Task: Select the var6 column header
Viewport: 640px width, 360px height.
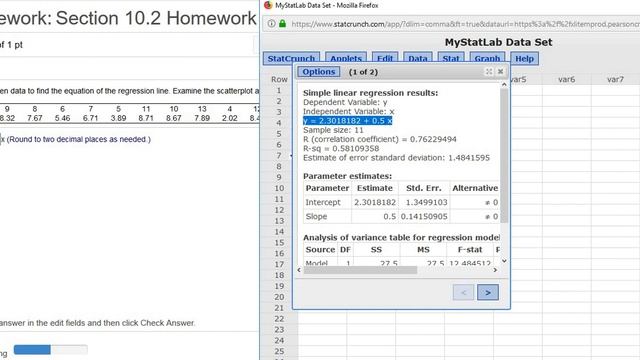Action: (x=566, y=79)
